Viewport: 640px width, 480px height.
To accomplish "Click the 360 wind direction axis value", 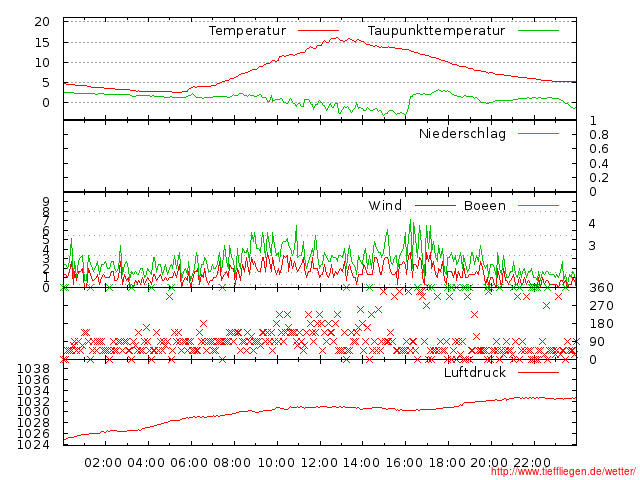I will [601, 288].
